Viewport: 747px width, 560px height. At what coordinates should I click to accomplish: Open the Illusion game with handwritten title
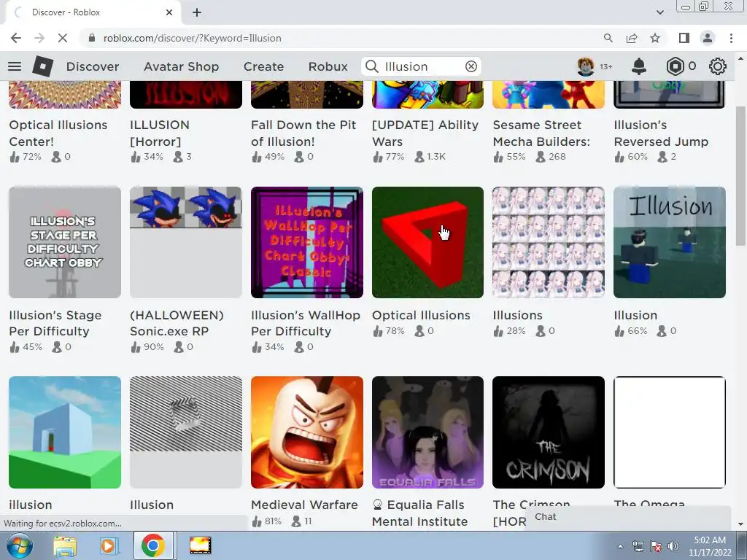[x=670, y=242]
